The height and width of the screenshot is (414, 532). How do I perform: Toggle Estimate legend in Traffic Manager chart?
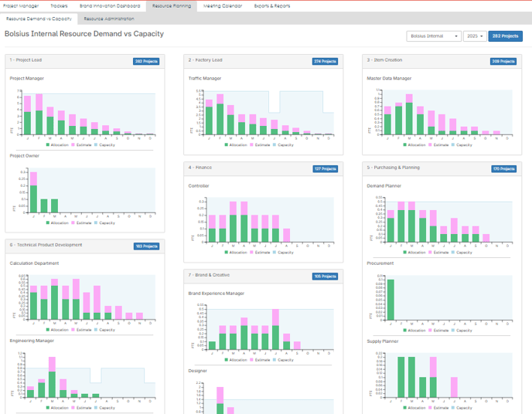click(260, 145)
